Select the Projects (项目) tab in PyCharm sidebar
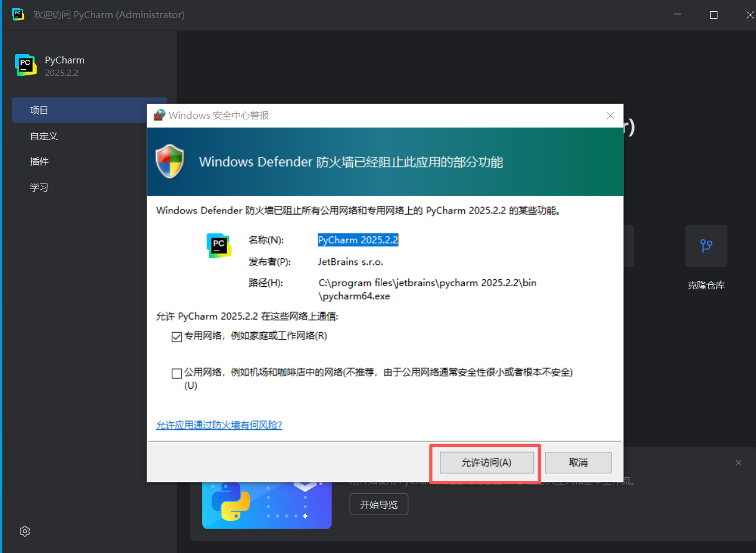The width and height of the screenshot is (756, 553). tap(90, 110)
